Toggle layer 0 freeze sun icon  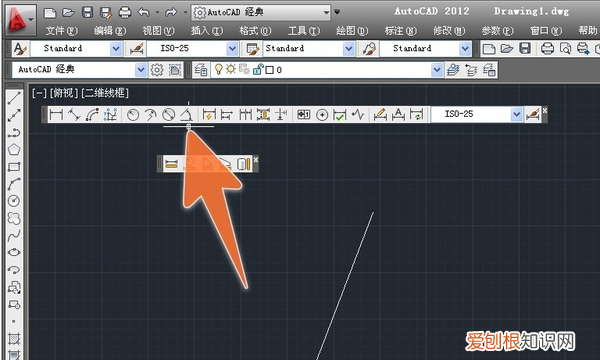point(231,69)
